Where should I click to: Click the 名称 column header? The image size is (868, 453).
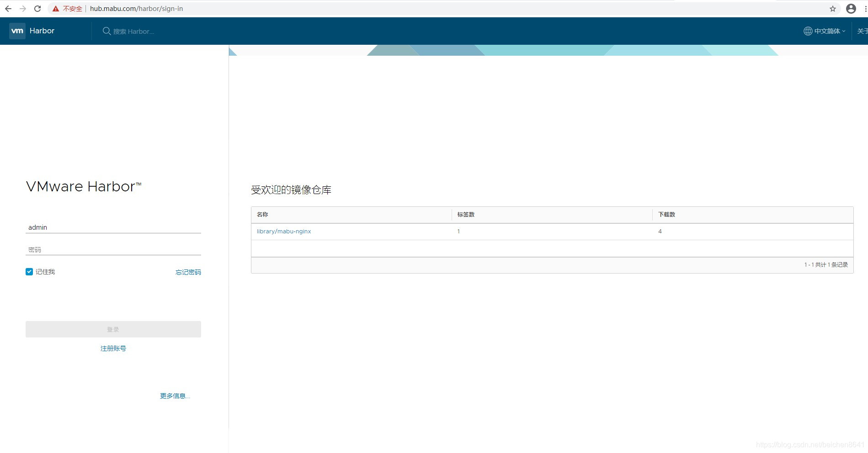(x=262, y=215)
